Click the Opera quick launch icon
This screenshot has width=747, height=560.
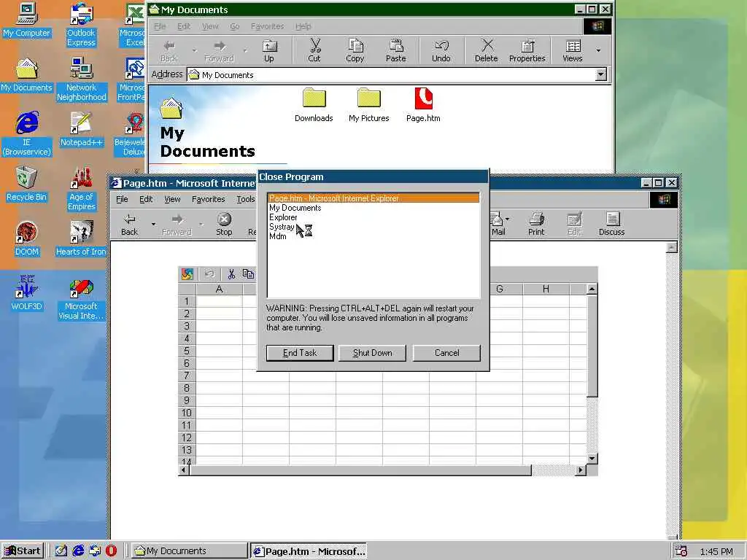[x=111, y=551]
